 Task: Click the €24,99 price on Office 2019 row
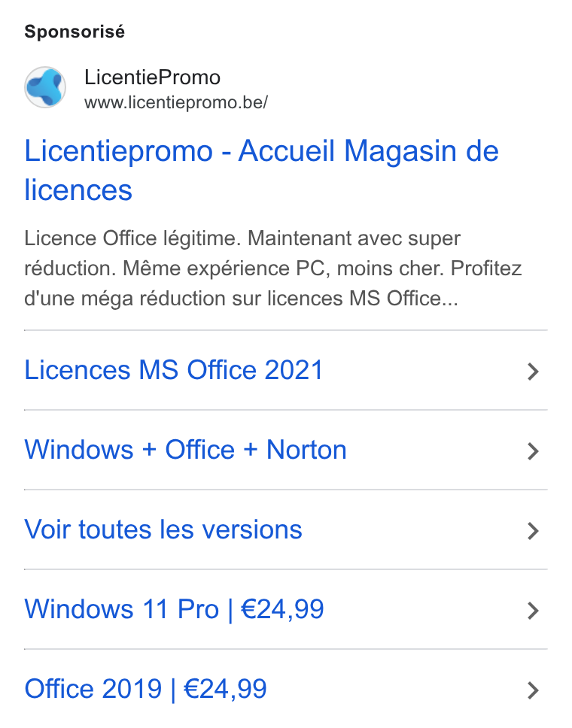pos(225,689)
